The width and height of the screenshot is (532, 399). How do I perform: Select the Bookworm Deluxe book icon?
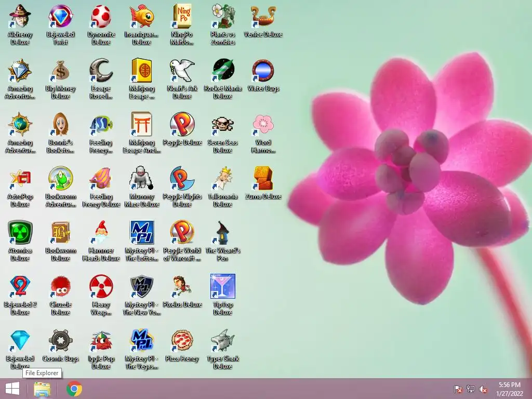[60, 233]
